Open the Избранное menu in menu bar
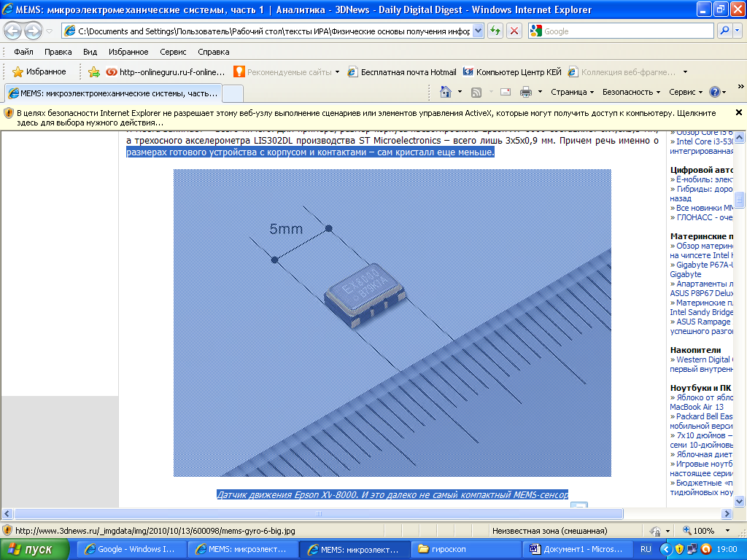747x560 pixels. [128, 52]
